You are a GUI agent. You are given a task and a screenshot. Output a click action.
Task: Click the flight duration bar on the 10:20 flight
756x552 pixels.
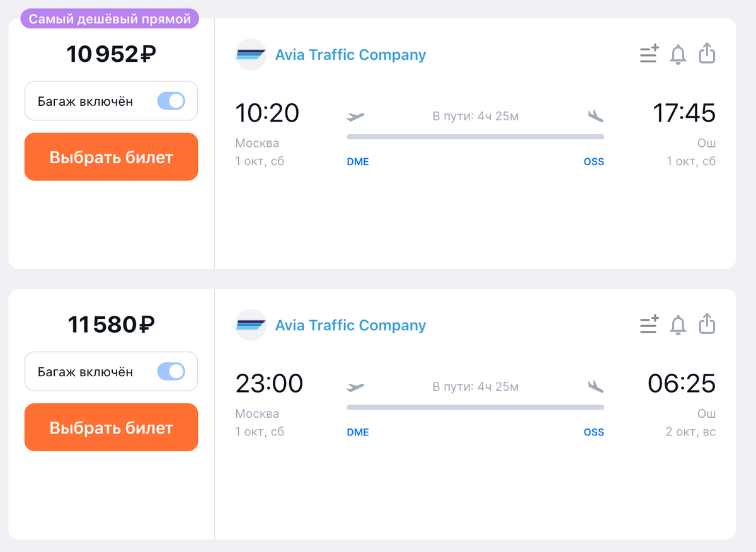pyautogui.click(x=475, y=137)
